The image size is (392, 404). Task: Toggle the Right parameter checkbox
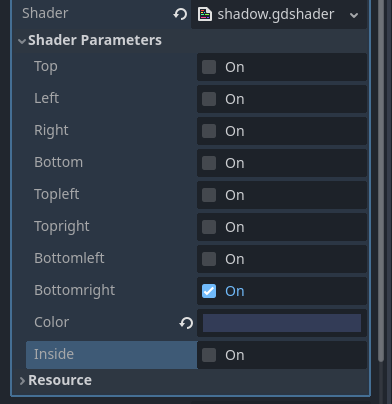(x=209, y=131)
